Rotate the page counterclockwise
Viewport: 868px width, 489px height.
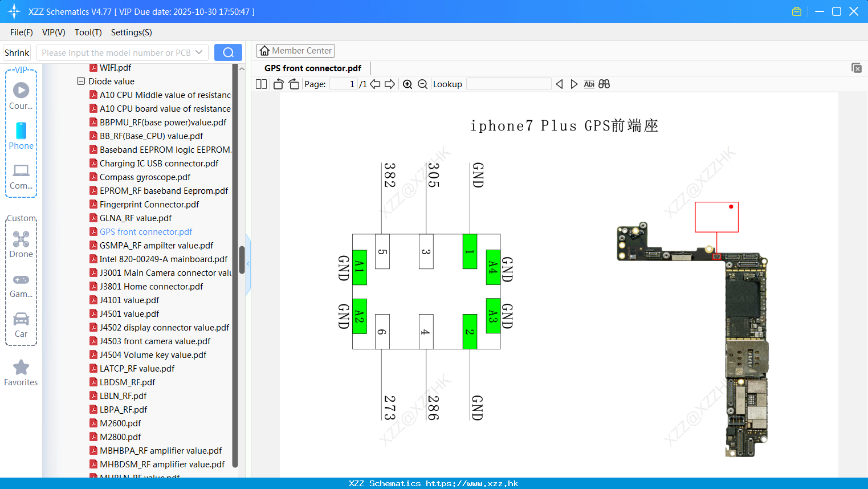pos(278,84)
